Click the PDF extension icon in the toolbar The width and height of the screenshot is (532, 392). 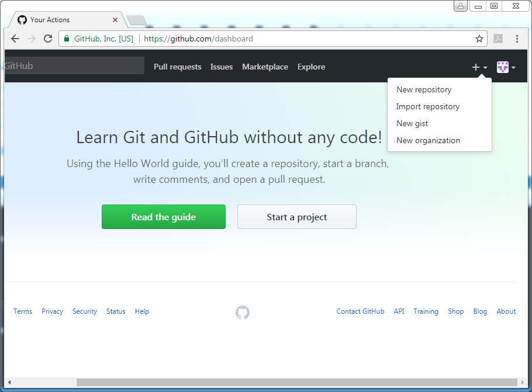point(498,39)
